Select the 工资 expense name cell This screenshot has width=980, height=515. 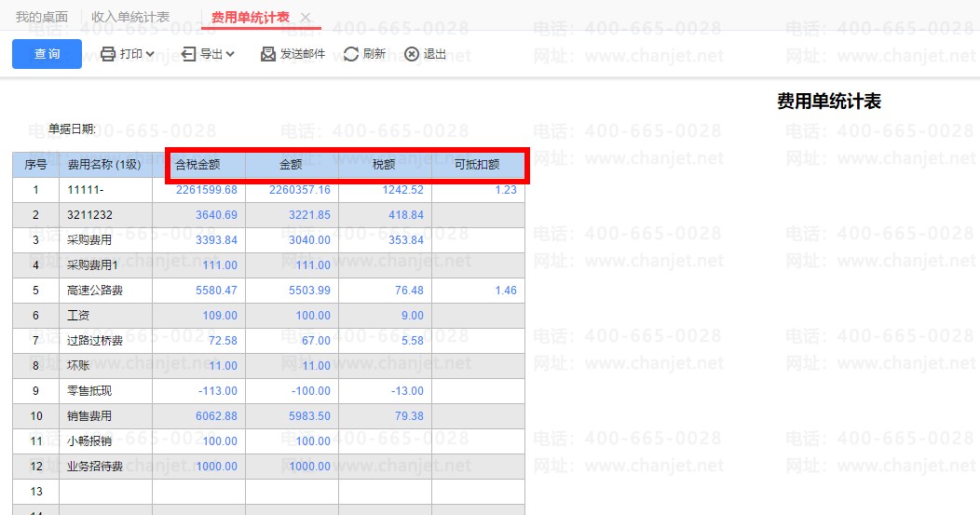pos(105,316)
